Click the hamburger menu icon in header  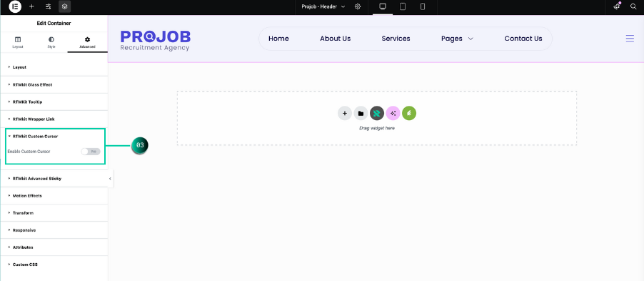[630, 39]
